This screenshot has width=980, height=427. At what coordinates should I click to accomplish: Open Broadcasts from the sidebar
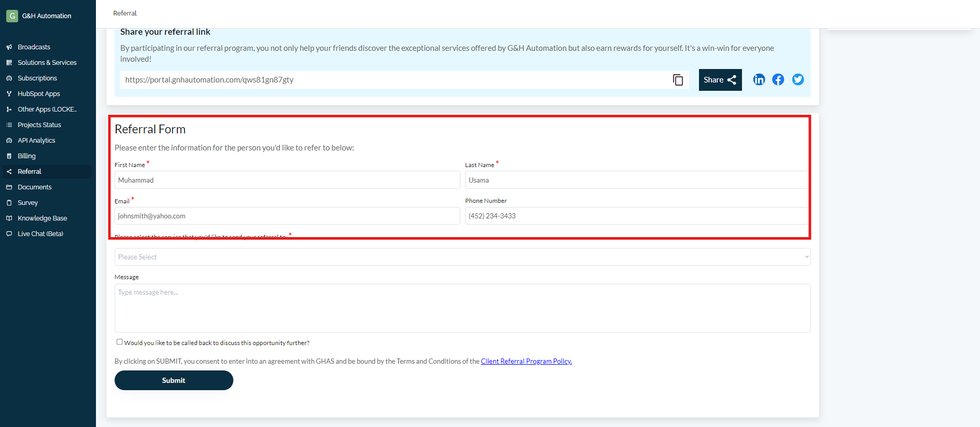click(34, 47)
